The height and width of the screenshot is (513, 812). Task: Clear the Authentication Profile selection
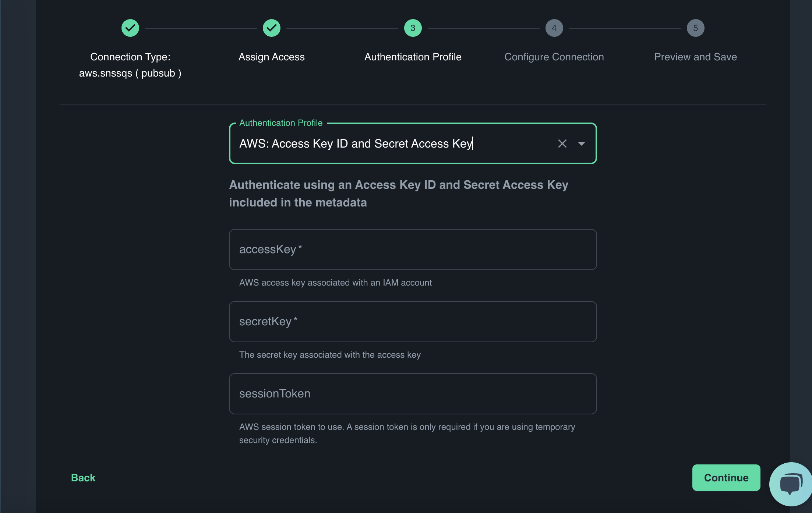(562, 144)
